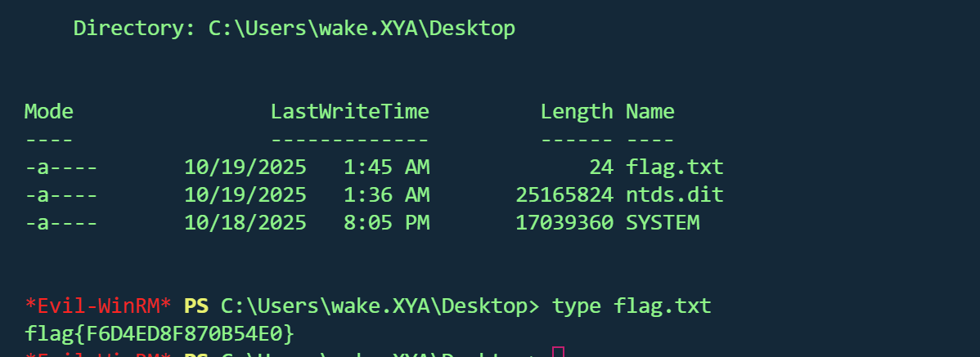Image resolution: width=980 pixels, height=357 pixels.
Task: Click the Length column header
Action: click(x=576, y=112)
